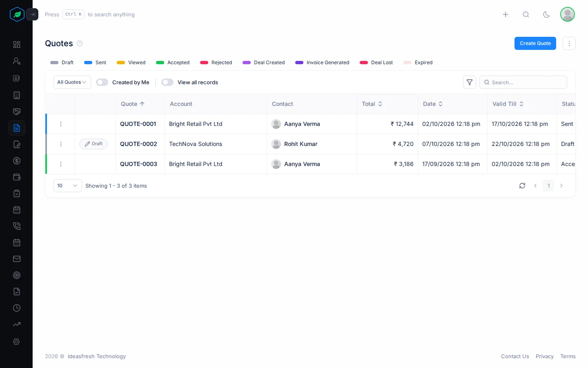Click the Draft edit button on QUOTE-0002
Viewport: 588px width, 368px height.
tap(94, 144)
